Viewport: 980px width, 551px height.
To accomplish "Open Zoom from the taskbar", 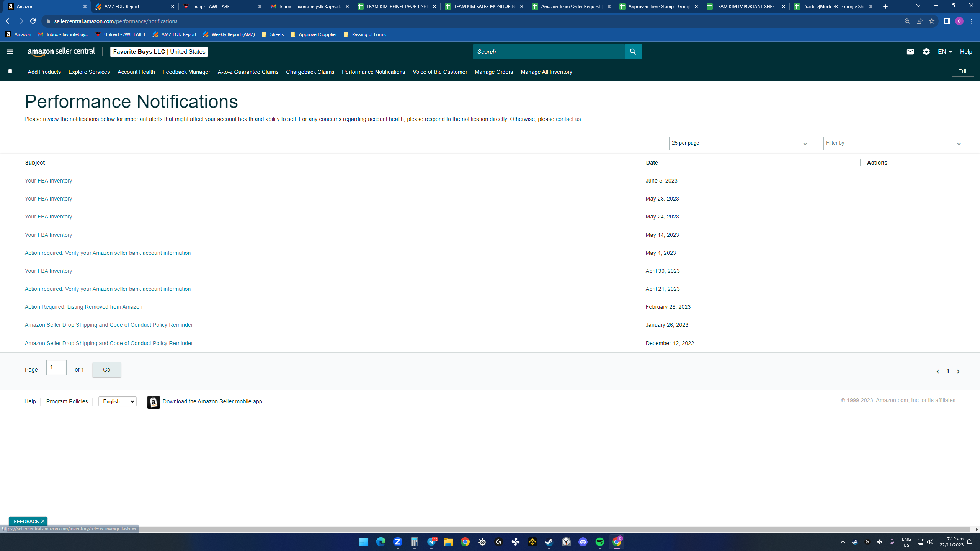I will click(397, 542).
